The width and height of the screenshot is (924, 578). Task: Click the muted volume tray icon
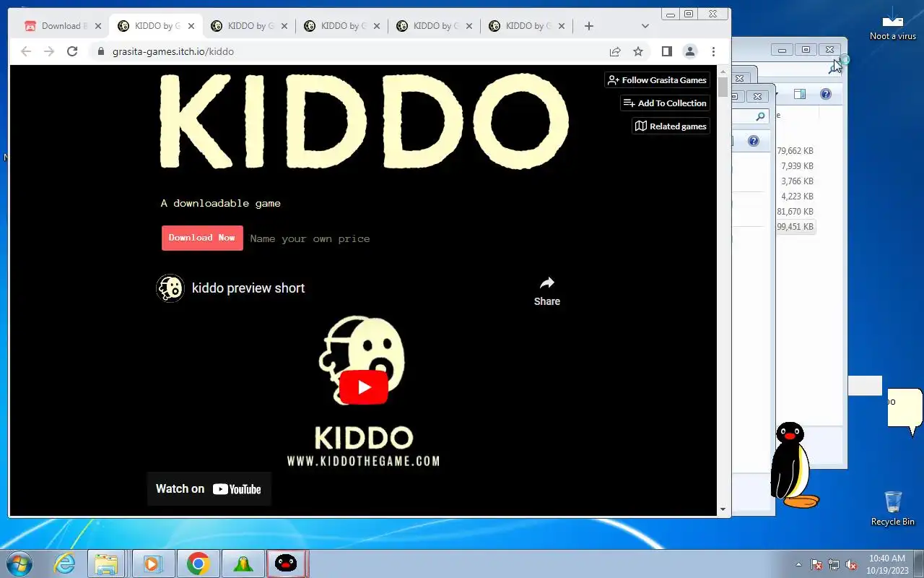851,564
